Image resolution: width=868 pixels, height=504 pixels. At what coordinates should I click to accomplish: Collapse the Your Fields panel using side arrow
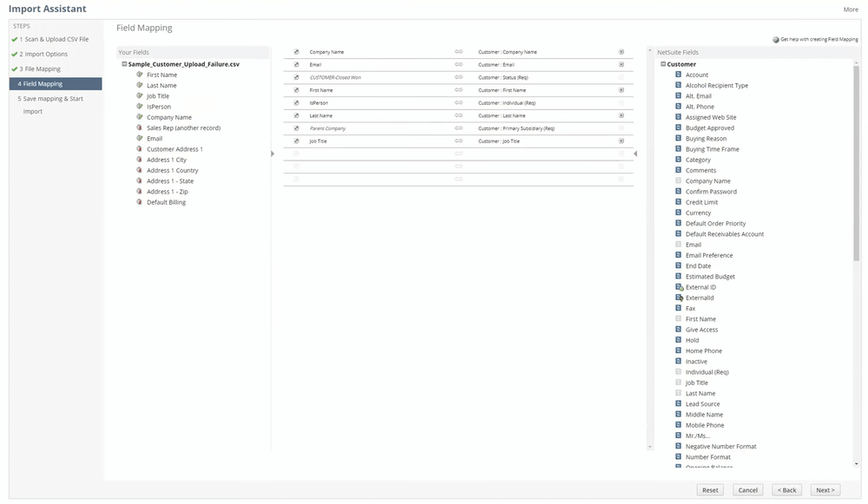click(x=273, y=153)
